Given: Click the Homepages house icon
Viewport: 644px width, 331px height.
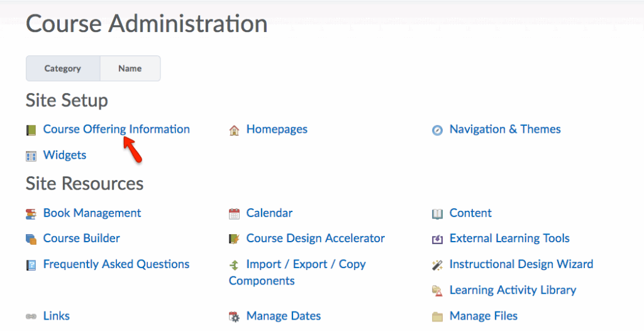Looking at the screenshot, I should pyautogui.click(x=234, y=130).
